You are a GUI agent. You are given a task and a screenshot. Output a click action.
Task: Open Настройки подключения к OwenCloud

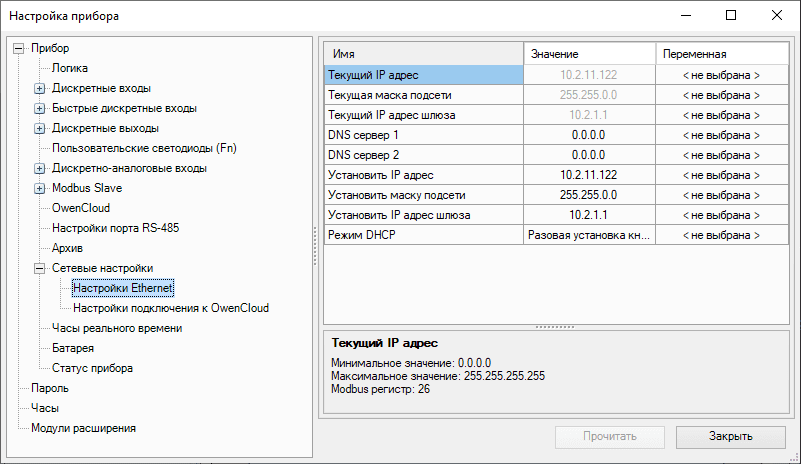pyautogui.click(x=170, y=308)
